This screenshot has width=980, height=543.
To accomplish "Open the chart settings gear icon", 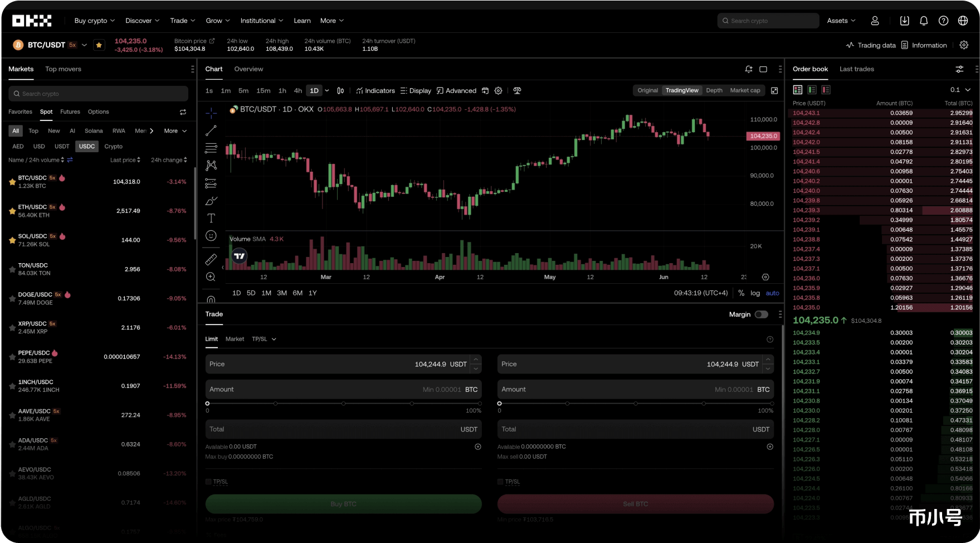I will (499, 90).
